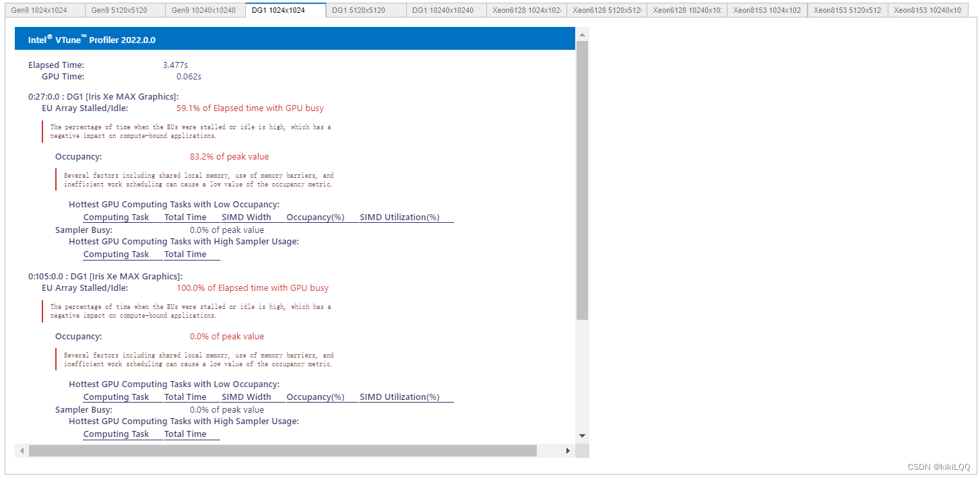Open the Xeon8153 1024x1024 tab
Screen dimensions: 980x478
pos(766,10)
